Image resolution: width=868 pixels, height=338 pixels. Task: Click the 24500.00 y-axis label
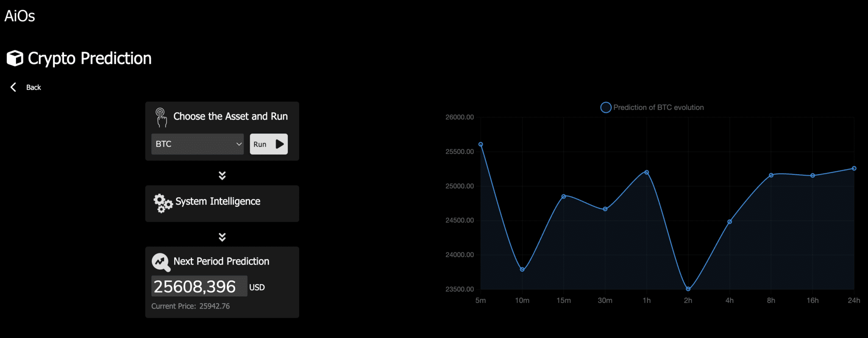tap(459, 220)
